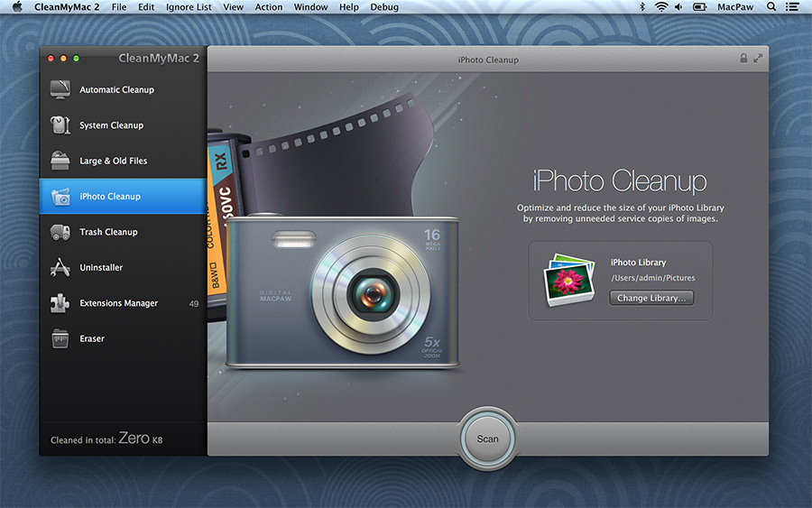
Task: Open the Extensions Manager puzzle icon
Action: pyautogui.click(x=60, y=303)
